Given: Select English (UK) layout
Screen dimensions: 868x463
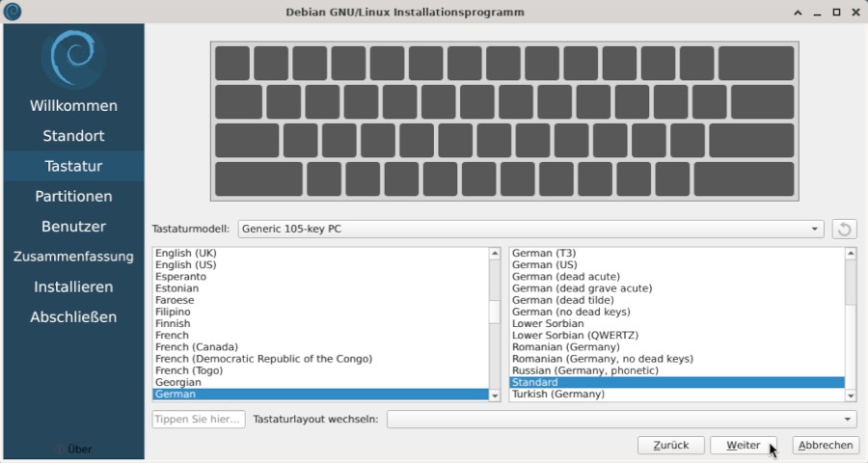Looking at the screenshot, I should coord(320,253).
